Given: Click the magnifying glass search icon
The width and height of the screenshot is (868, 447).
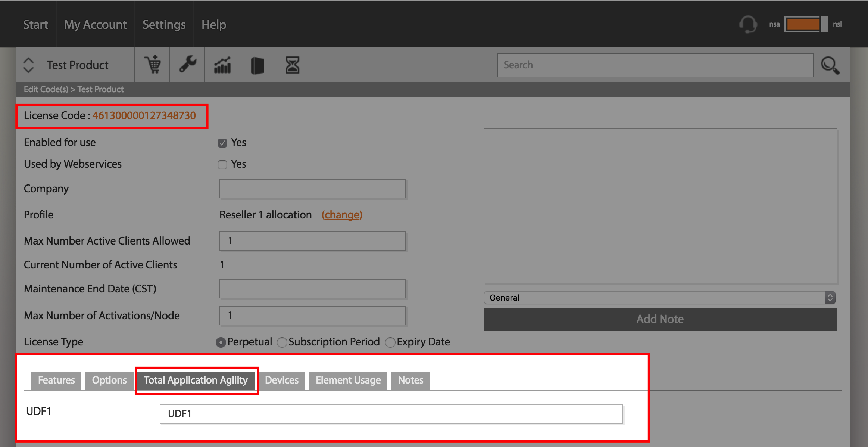Looking at the screenshot, I should tap(830, 65).
